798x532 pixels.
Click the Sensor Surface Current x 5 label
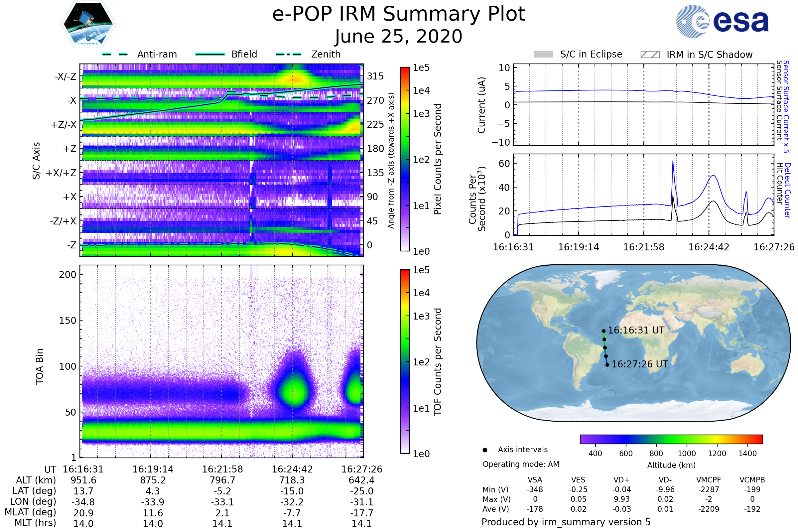(786, 106)
